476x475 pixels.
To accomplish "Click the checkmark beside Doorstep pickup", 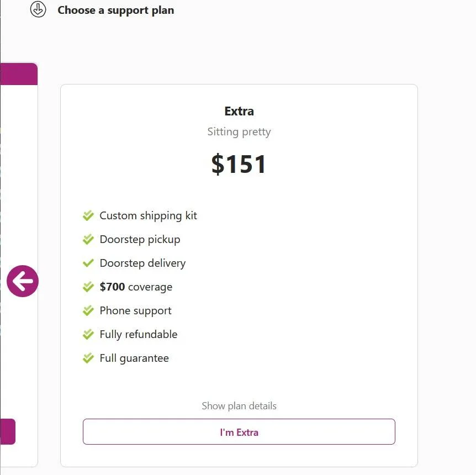I will 88,239.
